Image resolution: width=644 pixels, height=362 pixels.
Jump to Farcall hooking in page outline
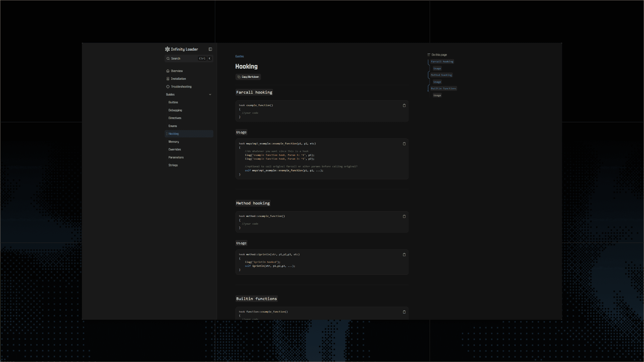click(442, 62)
